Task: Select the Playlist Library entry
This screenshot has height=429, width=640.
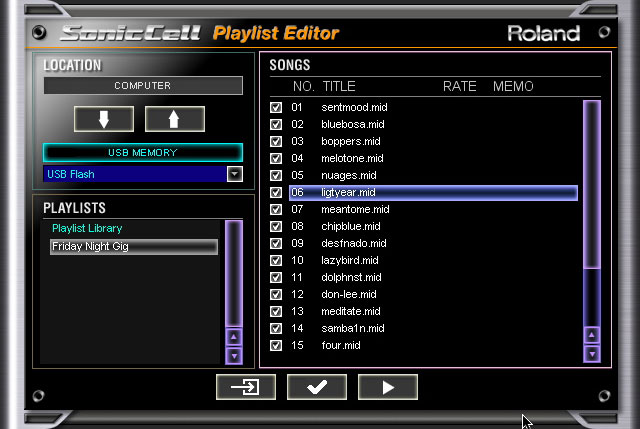Action: pos(87,228)
